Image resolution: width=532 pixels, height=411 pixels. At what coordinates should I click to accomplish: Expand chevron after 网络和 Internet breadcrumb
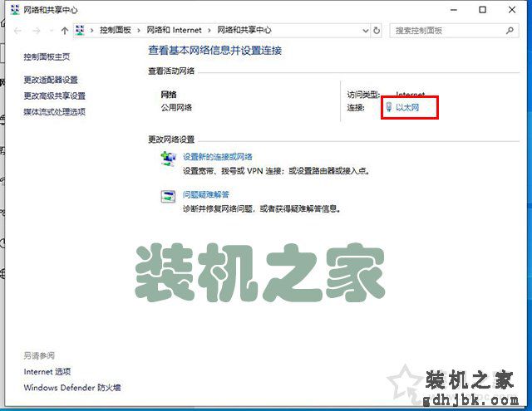point(209,31)
